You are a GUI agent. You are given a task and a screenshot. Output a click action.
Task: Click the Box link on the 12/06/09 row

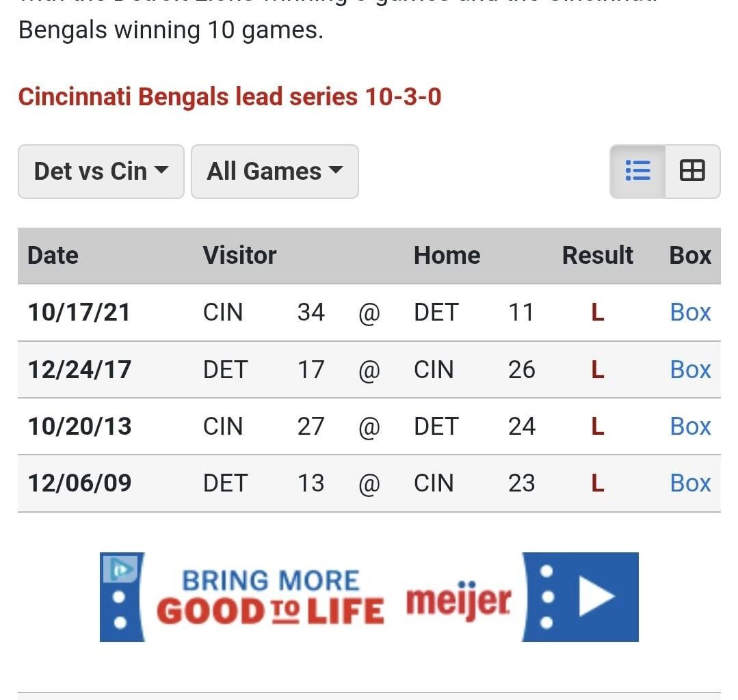click(x=690, y=483)
